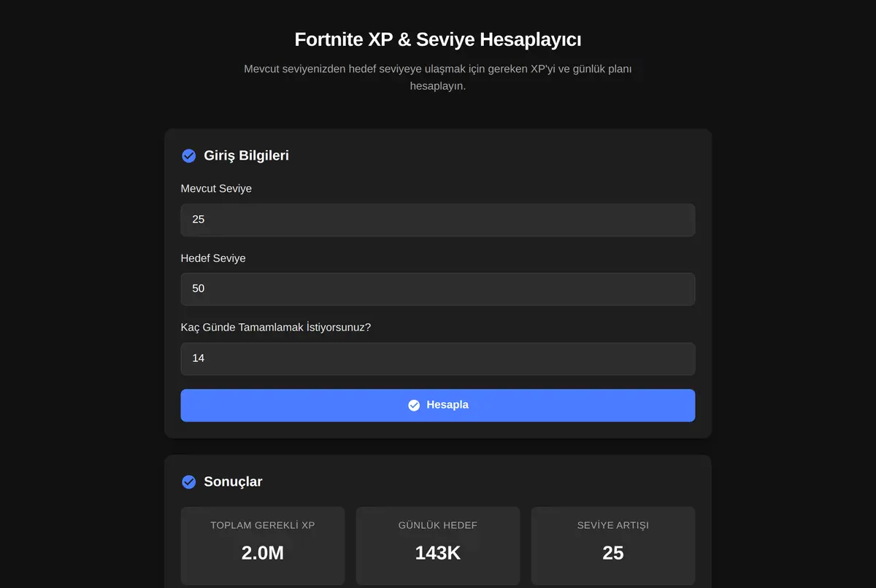876x588 pixels.
Task: Click the Fortnite XP & Seviye Hesaplayıcı title
Action: (x=438, y=39)
